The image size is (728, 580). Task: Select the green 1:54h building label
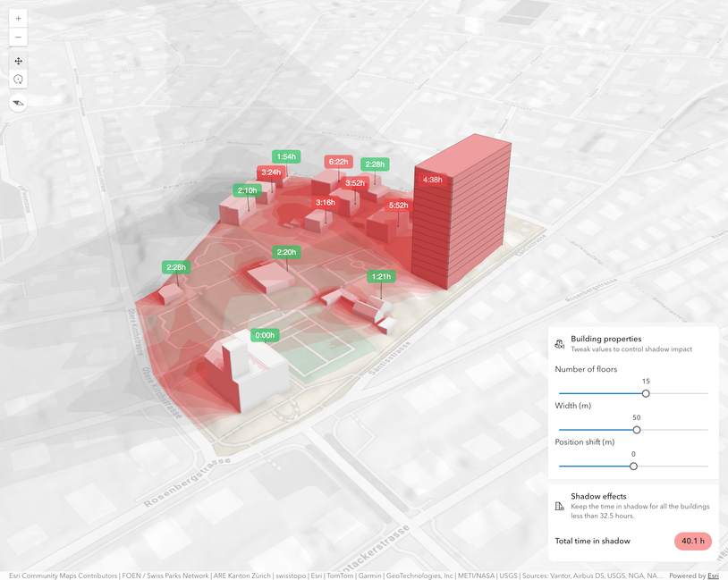[286, 156]
